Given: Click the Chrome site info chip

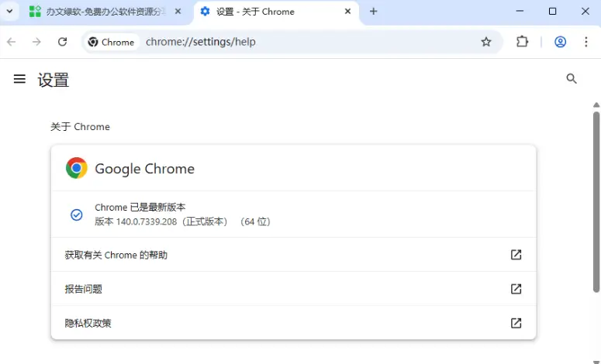Looking at the screenshot, I should click(x=111, y=42).
